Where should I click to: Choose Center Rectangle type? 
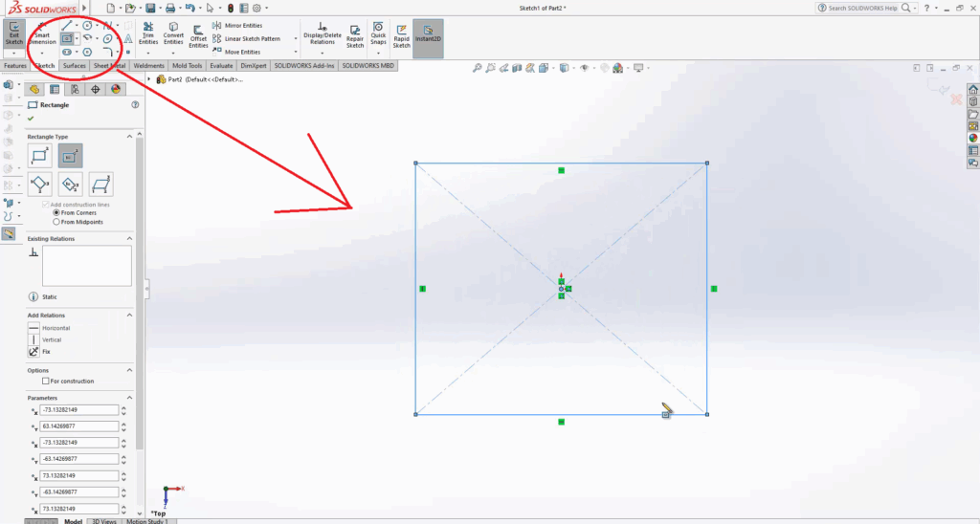pos(70,156)
